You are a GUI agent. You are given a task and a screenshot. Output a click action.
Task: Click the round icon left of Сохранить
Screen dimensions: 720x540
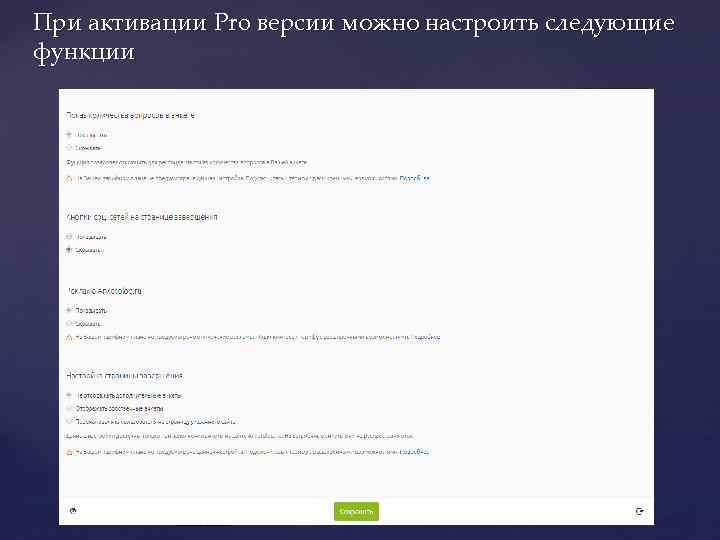(73, 510)
